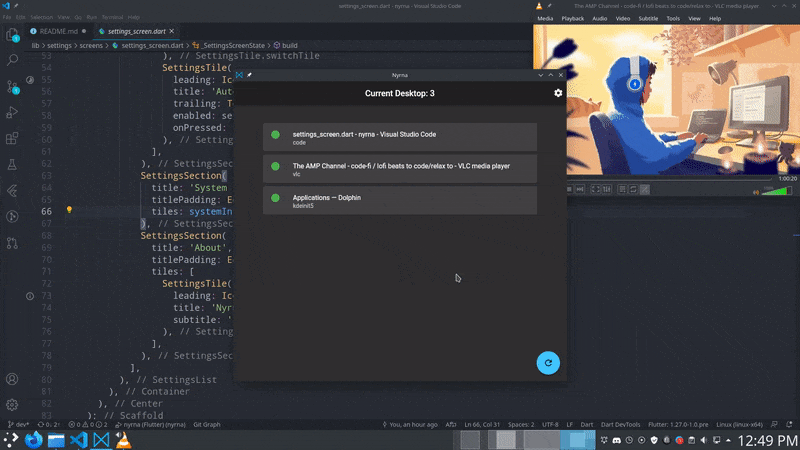800x450 pixels.
Task: Click the lightbulb code action on line 66
Action: (69, 210)
